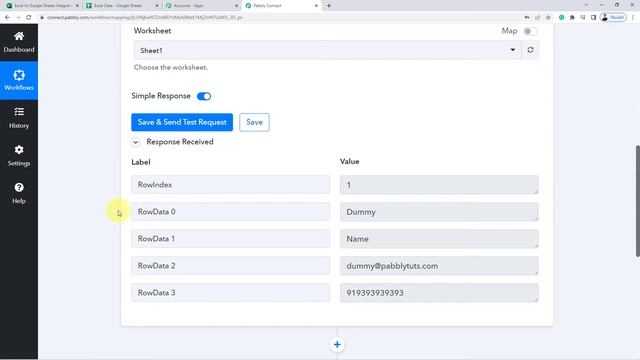Open Workflows in the sidebar

point(19,80)
